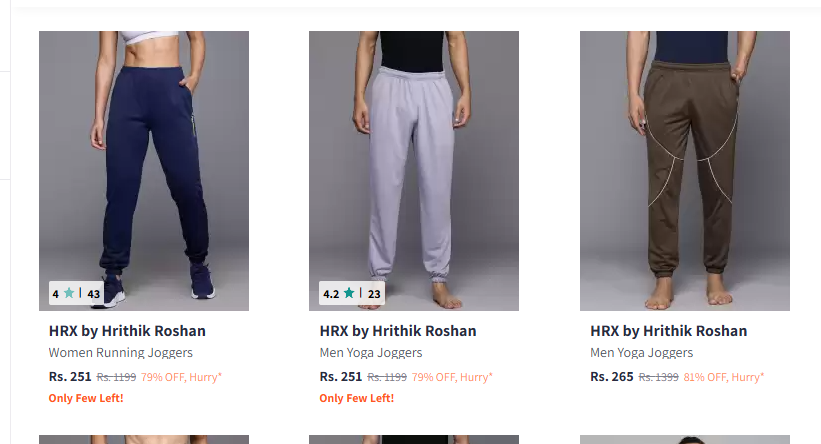Click the HRX brand name above Women Running Joggers
The image size is (821, 444).
click(127, 331)
